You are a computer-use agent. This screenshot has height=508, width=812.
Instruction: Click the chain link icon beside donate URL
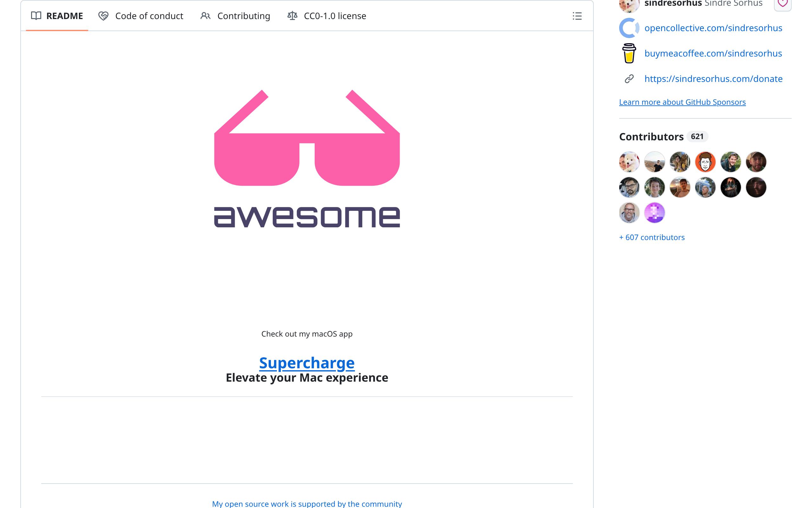pyautogui.click(x=629, y=79)
